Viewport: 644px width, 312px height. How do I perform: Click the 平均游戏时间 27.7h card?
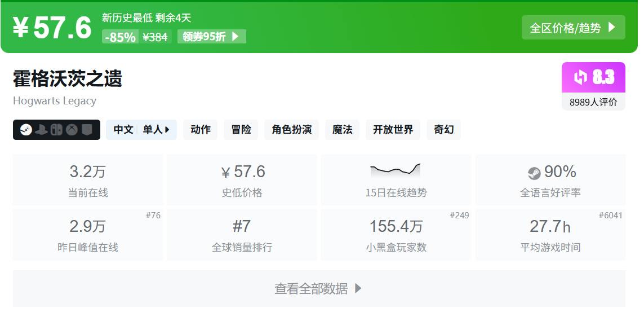(550, 234)
